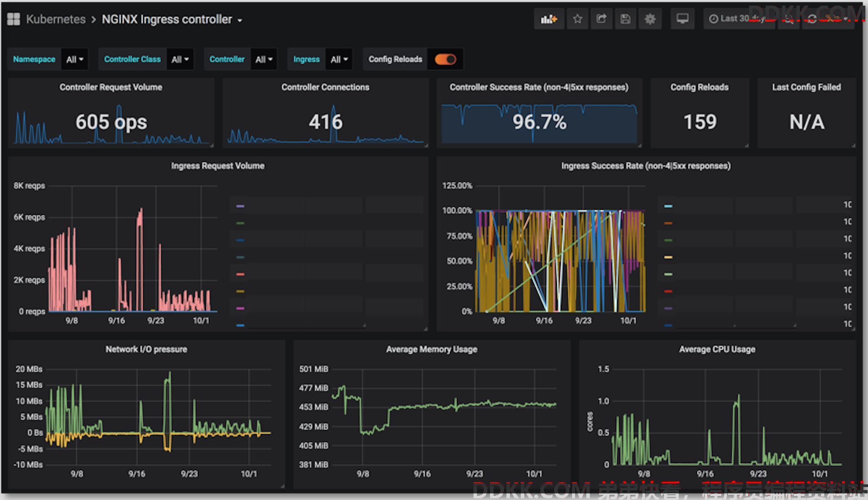The height and width of the screenshot is (500, 868).
Task: Click the Namespace variable label
Action: pos(34,59)
